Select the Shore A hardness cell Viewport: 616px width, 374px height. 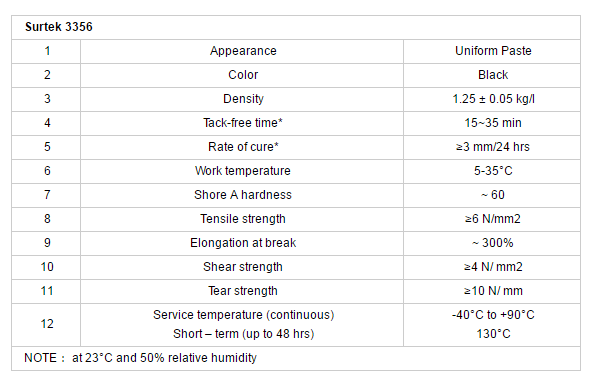click(x=243, y=195)
